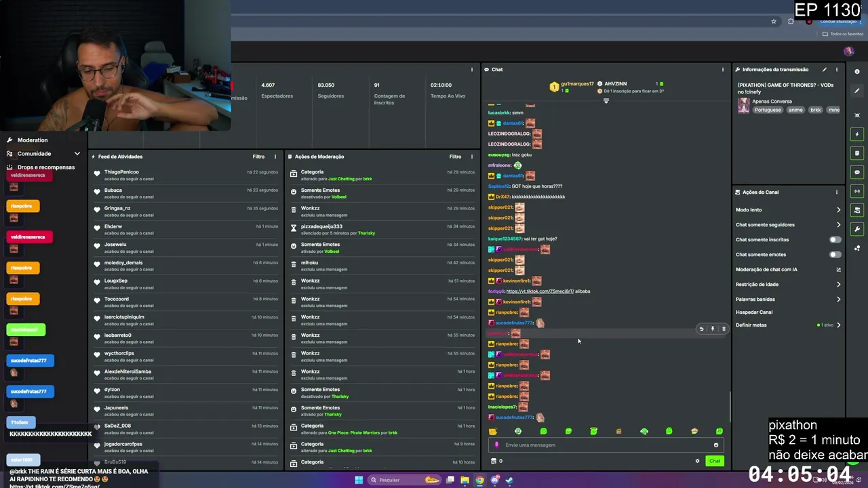This screenshot has width=868, height=488.
Task: Open Filtro in Feed de Atividades
Action: pos(258,157)
